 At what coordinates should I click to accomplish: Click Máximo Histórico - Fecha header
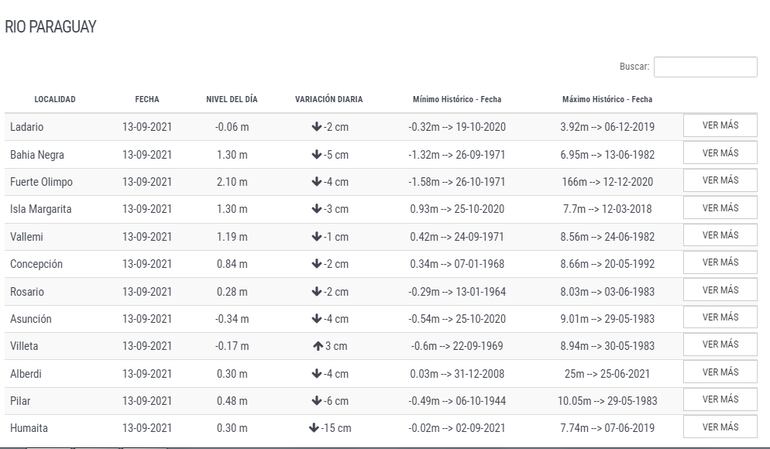tap(607, 100)
